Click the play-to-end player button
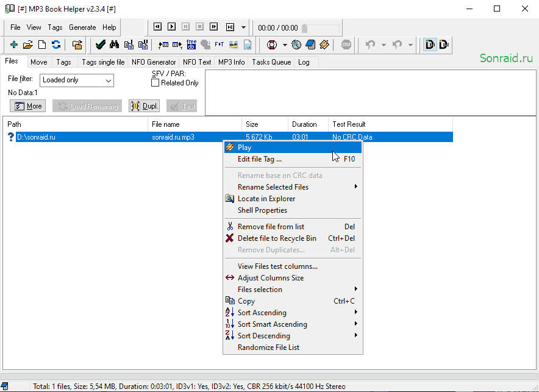This screenshot has width=539, height=392. (x=230, y=27)
